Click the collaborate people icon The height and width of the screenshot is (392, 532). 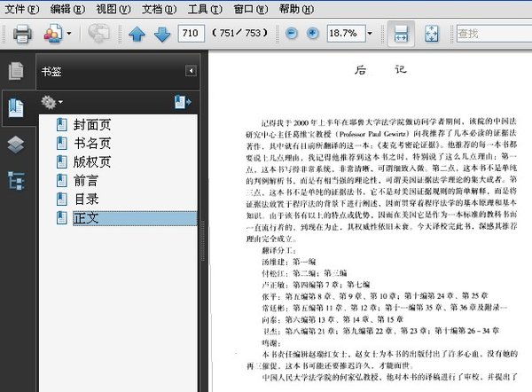click(x=53, y=34)
